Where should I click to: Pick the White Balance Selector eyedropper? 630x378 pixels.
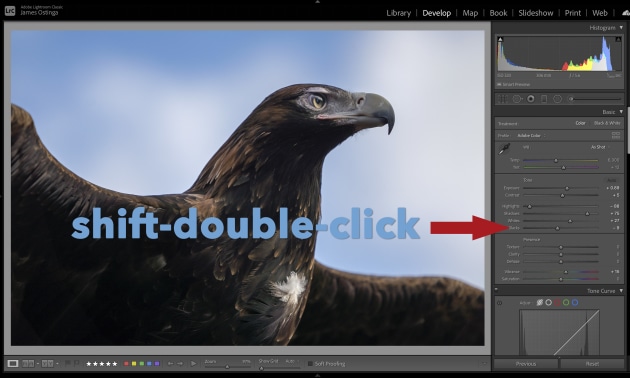click(504, 149)
